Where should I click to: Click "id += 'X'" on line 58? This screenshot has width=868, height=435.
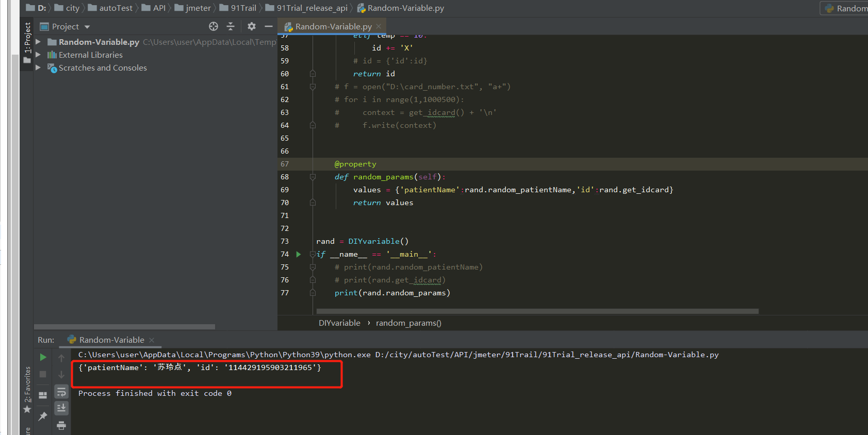[x=392, y=48]
